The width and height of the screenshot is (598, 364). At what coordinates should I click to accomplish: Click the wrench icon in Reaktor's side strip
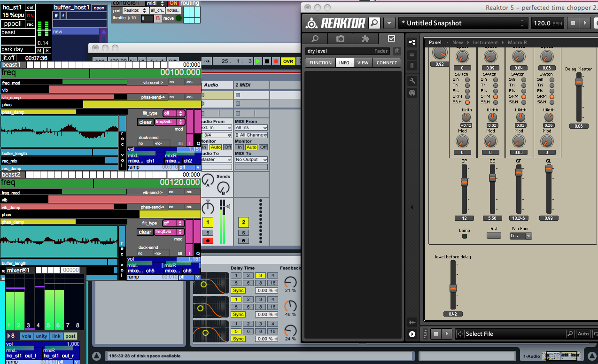click(x=412, y=81)
